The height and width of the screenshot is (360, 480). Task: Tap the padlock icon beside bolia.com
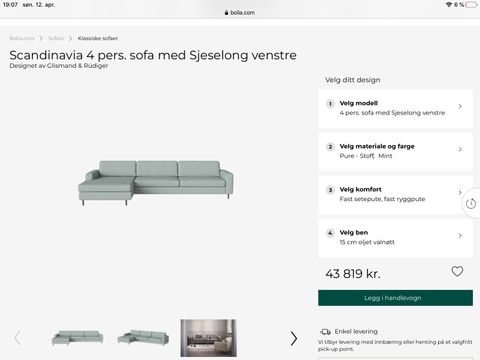click(x=226, y=13)
